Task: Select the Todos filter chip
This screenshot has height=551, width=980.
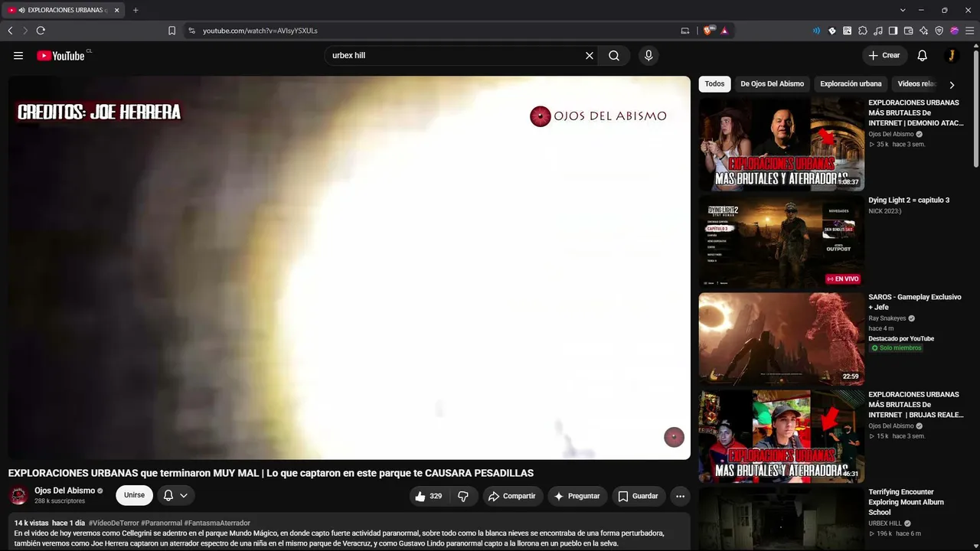Action: pos(714,84)
